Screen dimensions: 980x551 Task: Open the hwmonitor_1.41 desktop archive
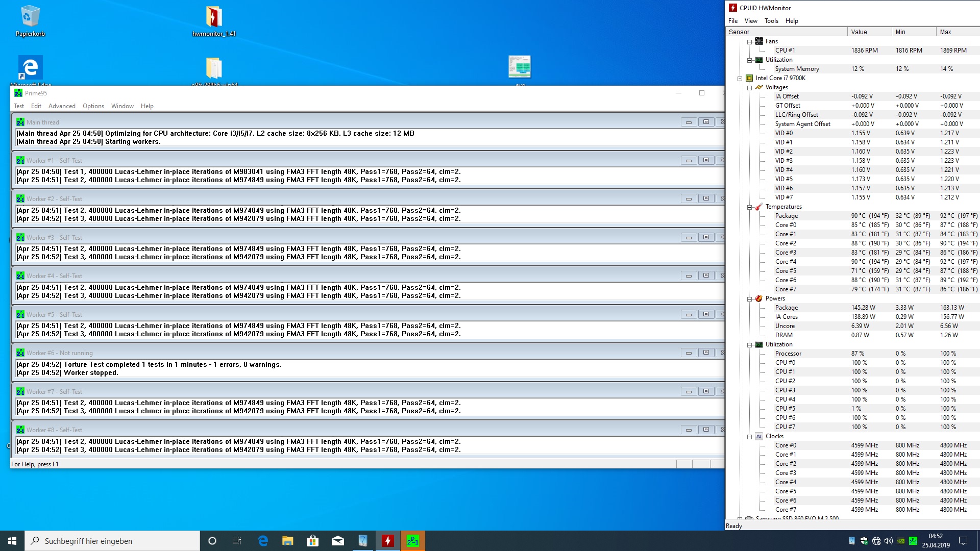click(214, 20)
